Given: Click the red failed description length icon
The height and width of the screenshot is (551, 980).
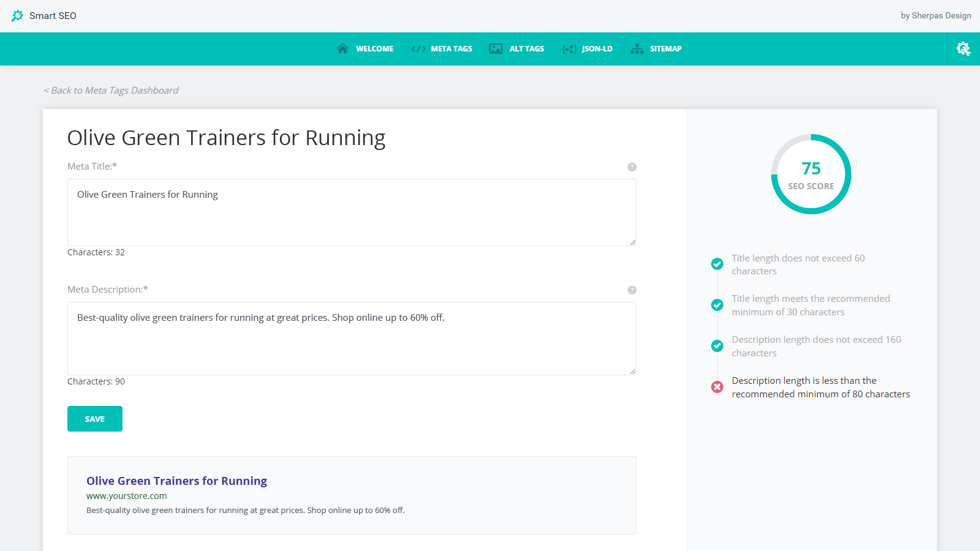Looking at the screenshot, I should tap(717, 387).
